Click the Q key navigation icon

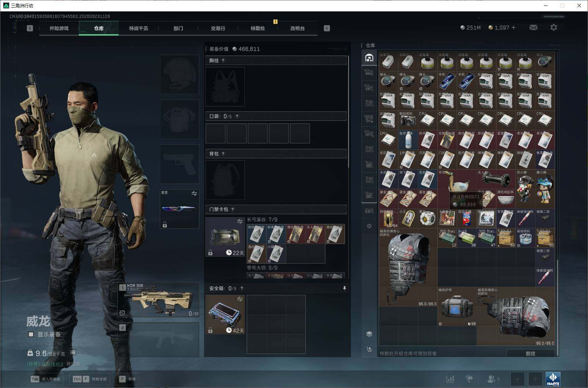(30, 28)
